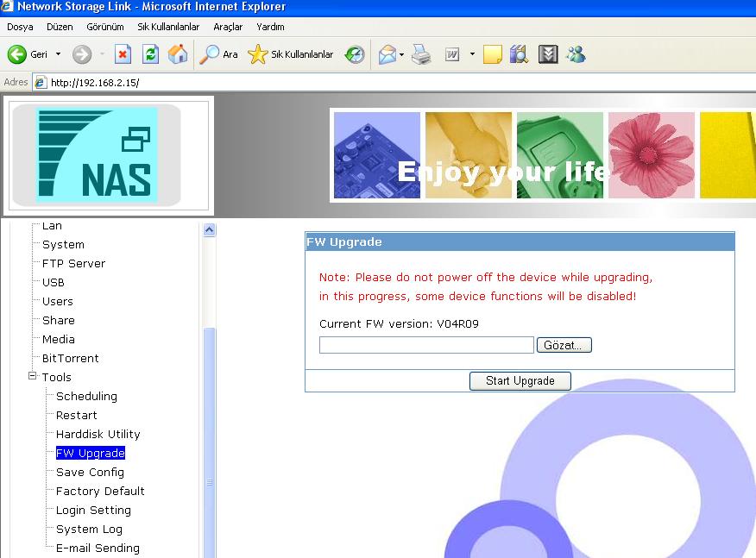Viewport: 756px width, 558px height.
Task: Open System Log under Tools
Action: 89,529
